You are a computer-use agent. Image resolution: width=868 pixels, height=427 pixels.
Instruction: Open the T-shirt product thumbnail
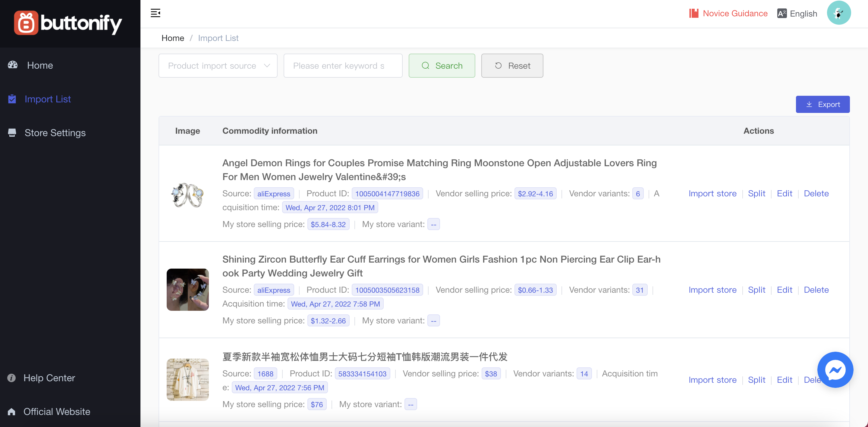pyautogui.click(x=188, y=379)
